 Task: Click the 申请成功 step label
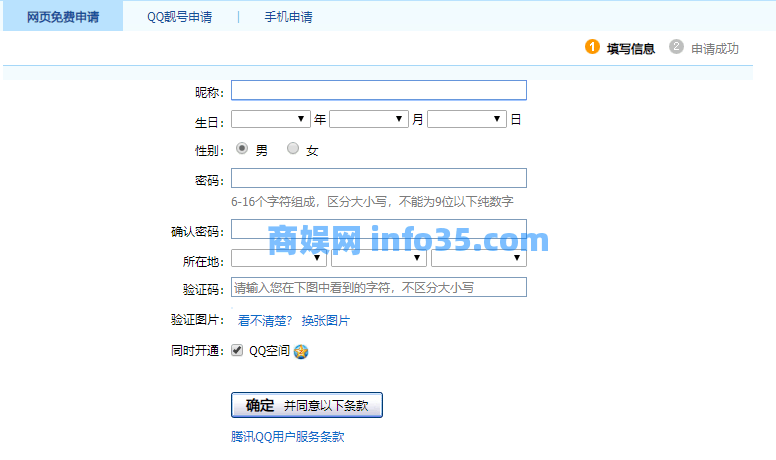[x=715, y=49]
